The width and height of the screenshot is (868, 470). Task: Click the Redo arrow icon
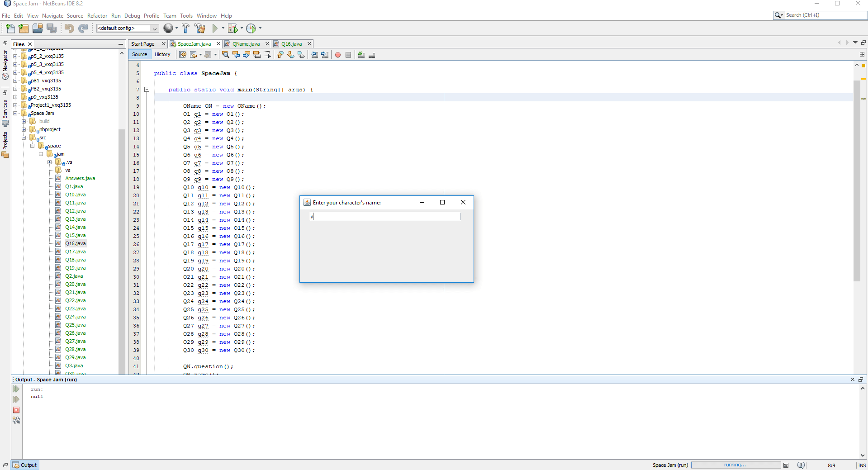(x=83, y=28)
